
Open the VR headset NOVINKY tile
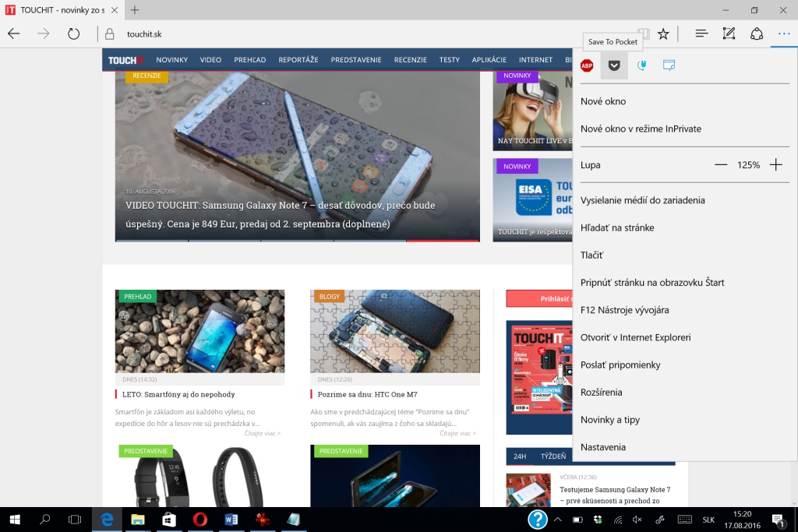(532, 111)
